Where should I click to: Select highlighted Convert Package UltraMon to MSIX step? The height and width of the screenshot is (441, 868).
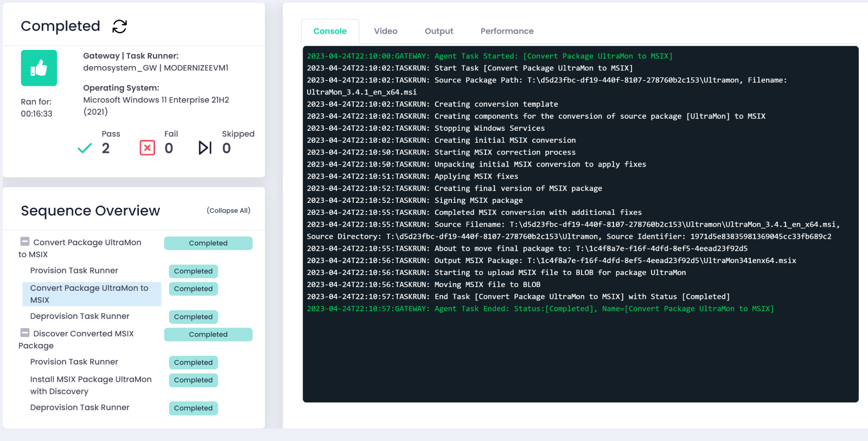pos(90,294)
